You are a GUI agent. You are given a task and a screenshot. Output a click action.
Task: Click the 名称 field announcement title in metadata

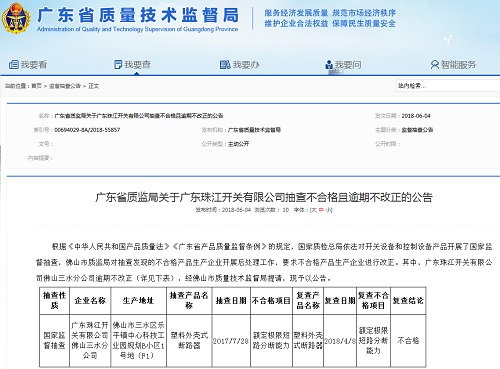click(x=139, y=116)
